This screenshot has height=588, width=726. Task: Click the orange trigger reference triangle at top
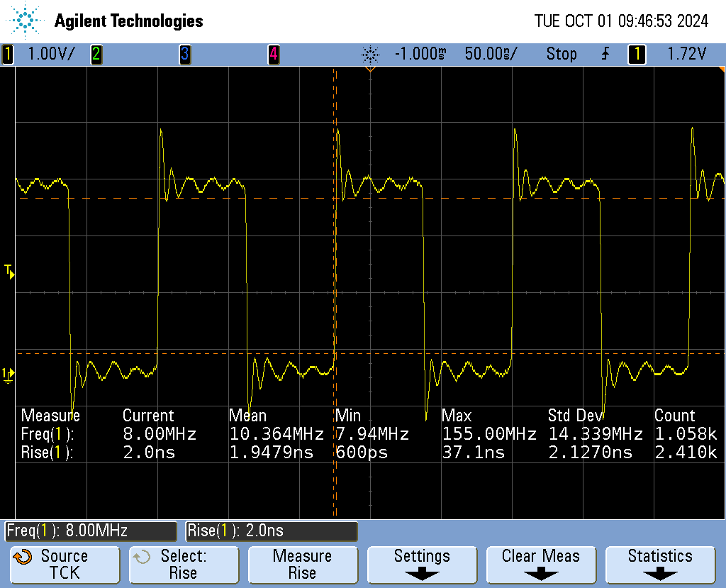pos(369,70)
